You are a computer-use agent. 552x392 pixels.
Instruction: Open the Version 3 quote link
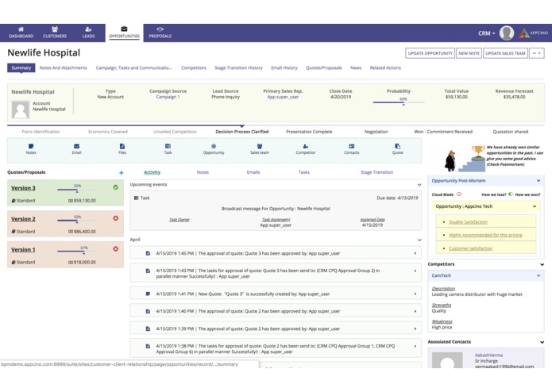(23, 188)
